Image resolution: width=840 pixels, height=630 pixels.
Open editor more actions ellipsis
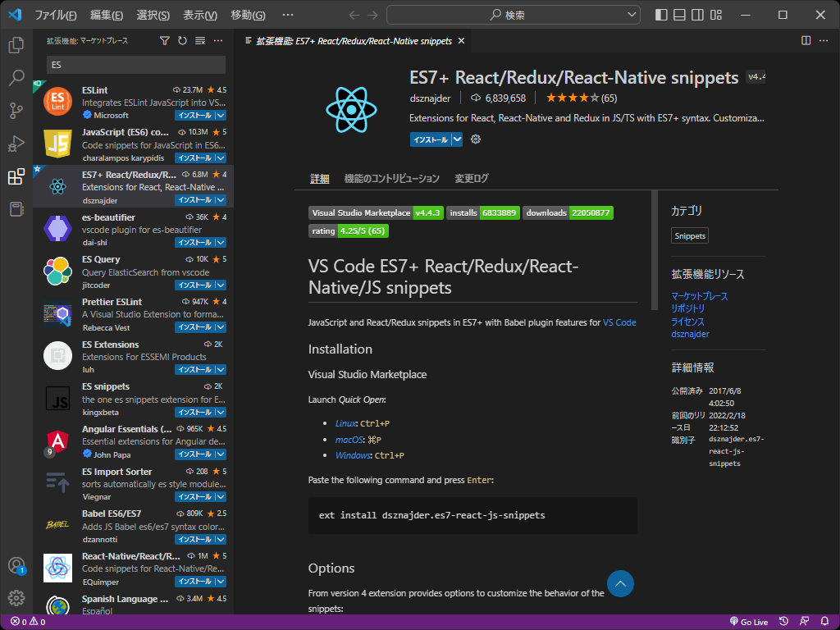coord(824,41)
